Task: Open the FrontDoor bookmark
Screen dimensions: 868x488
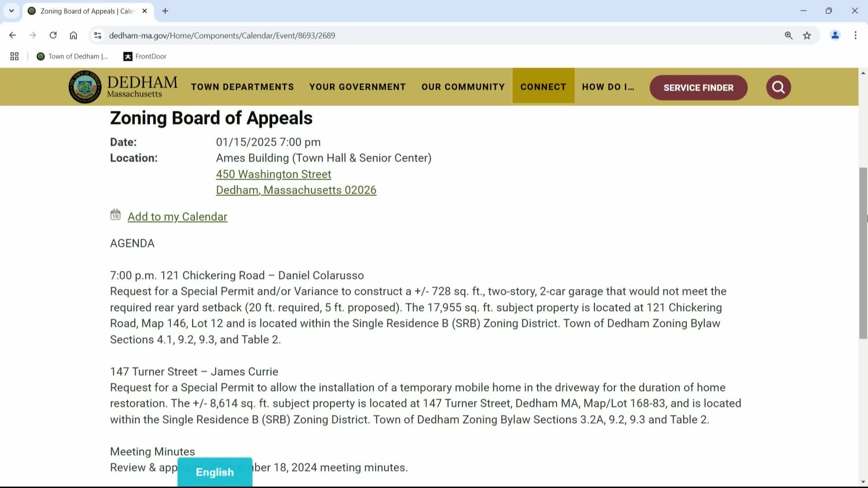Action: 145,56
